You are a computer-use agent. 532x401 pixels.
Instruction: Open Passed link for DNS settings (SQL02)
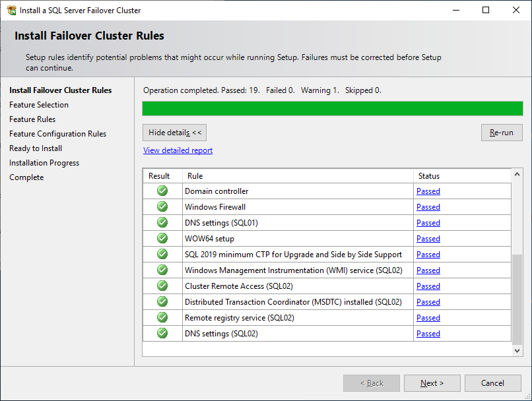point(428,334)
